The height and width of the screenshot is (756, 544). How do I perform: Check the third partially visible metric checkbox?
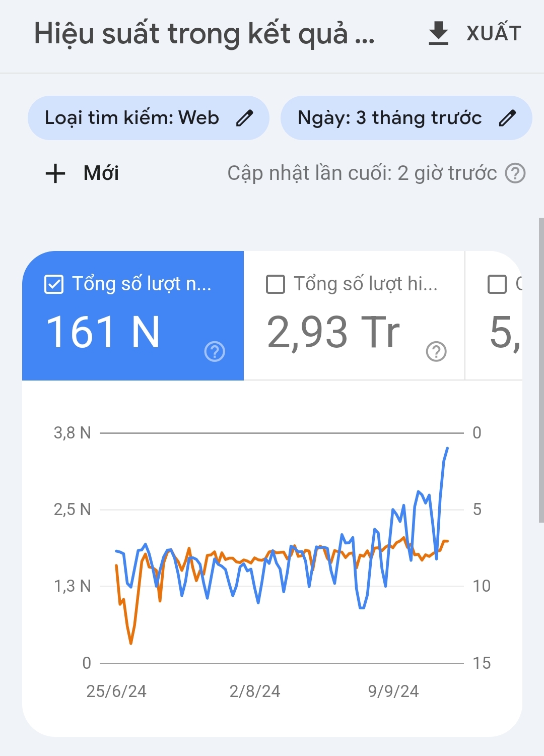pyautogui.click(x=497, y=284)
